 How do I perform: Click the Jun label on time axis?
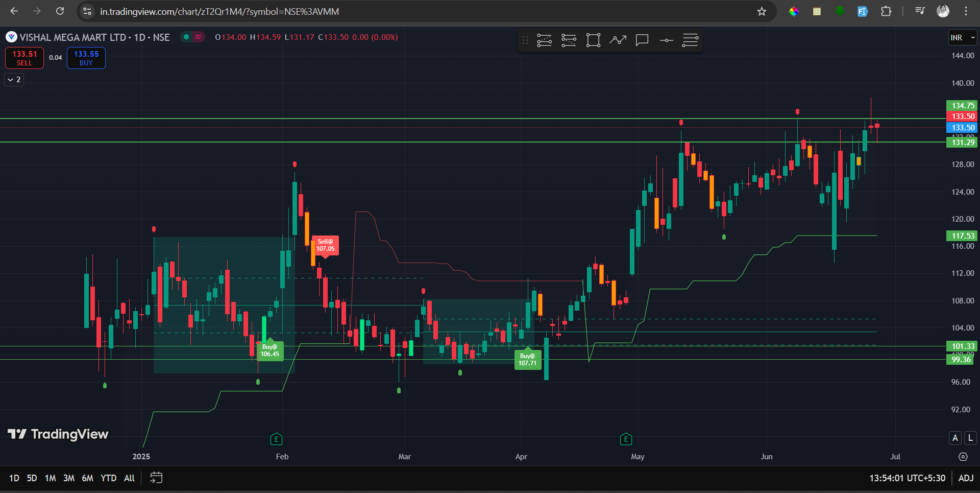click(767, 457)
